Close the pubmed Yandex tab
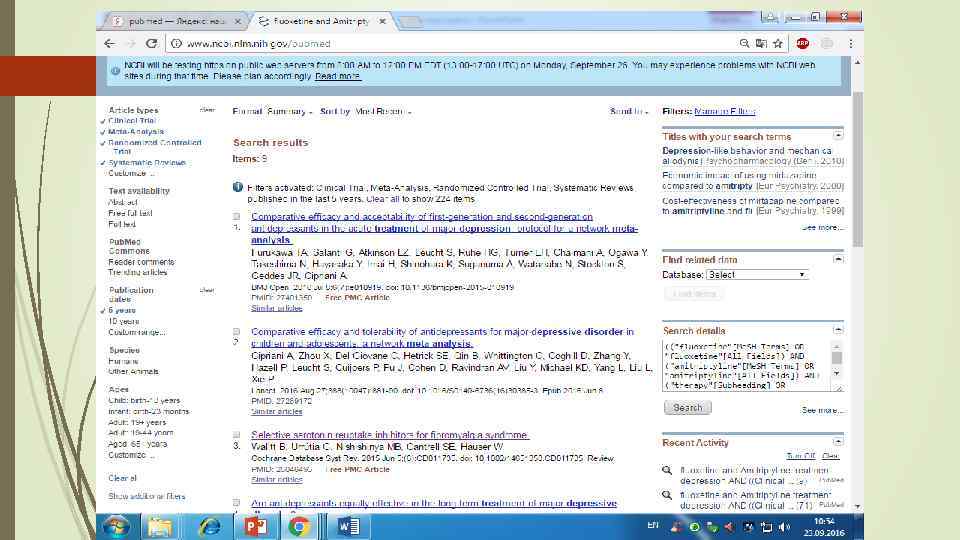The height and width of the screenshot is (540, 960). click(238, 21)
